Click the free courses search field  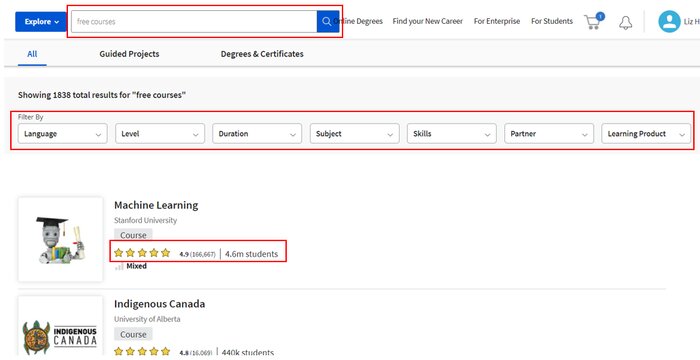coord(194,21)
